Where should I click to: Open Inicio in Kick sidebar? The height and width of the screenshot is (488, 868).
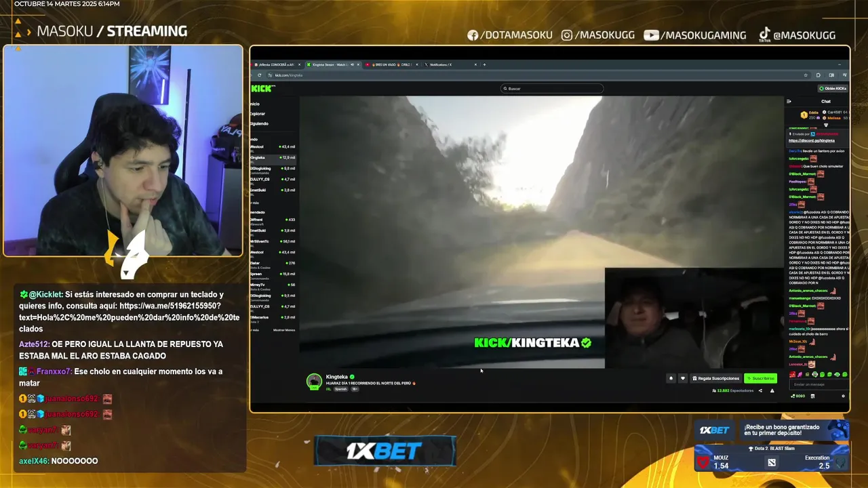click(x=255, y=104)
